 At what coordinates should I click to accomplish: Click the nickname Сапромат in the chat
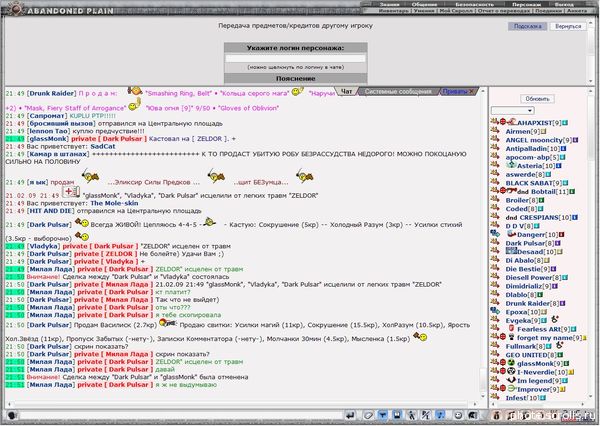[x=47, y=116]
